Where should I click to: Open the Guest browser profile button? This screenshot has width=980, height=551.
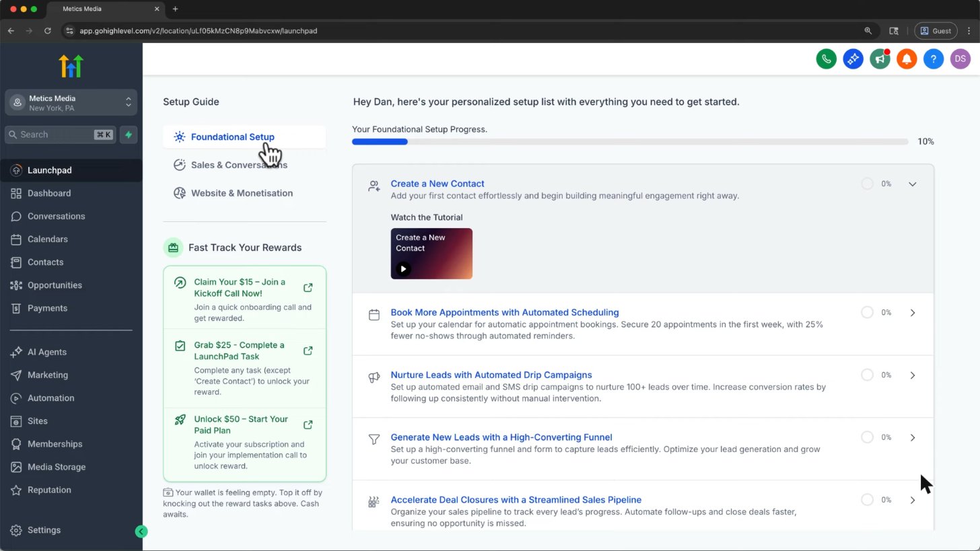[x=936, y=31]
